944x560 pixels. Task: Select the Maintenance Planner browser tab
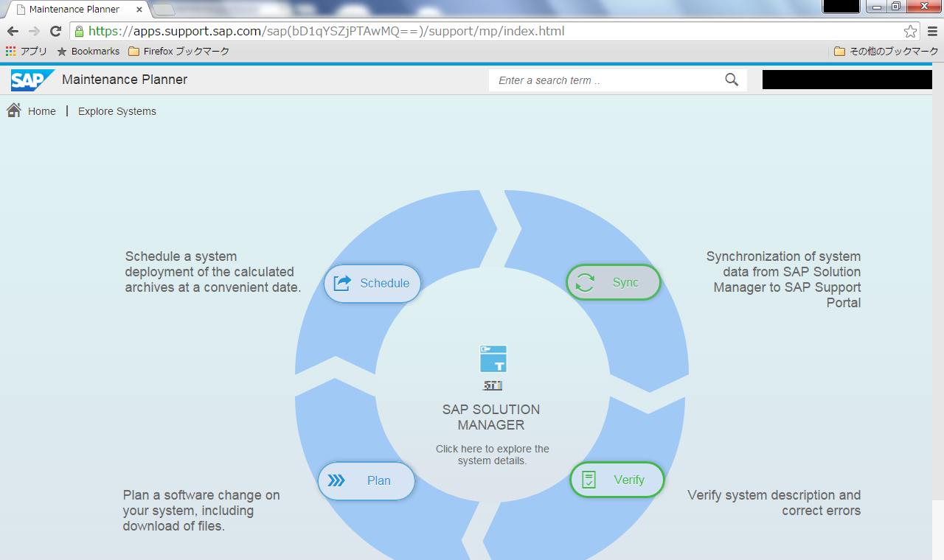(74, 10)
